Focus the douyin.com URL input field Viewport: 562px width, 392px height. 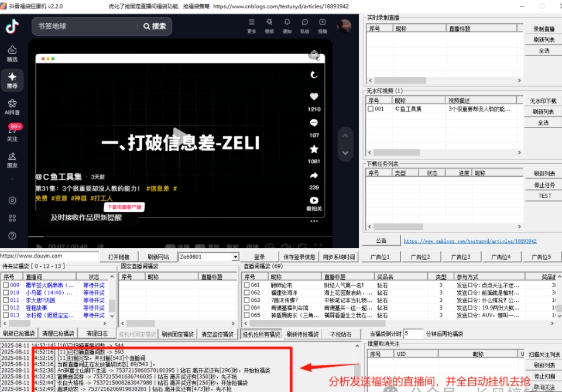(x=49, y=256)
